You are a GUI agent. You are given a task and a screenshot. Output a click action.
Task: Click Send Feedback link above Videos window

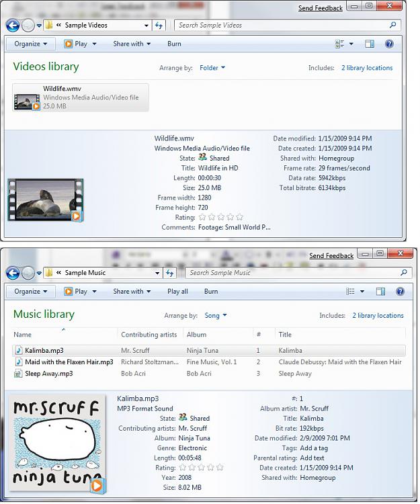[321, 8]
